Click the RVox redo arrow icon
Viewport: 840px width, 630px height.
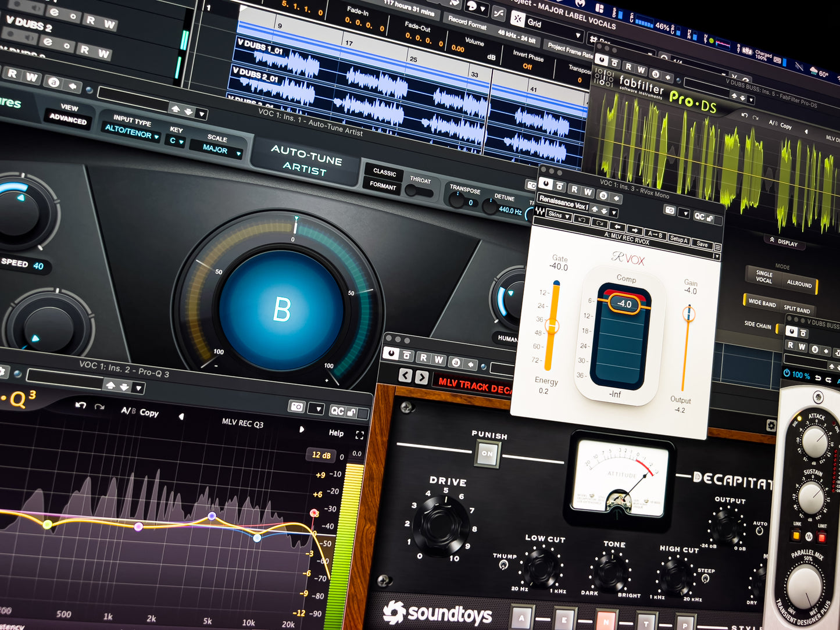599,223
